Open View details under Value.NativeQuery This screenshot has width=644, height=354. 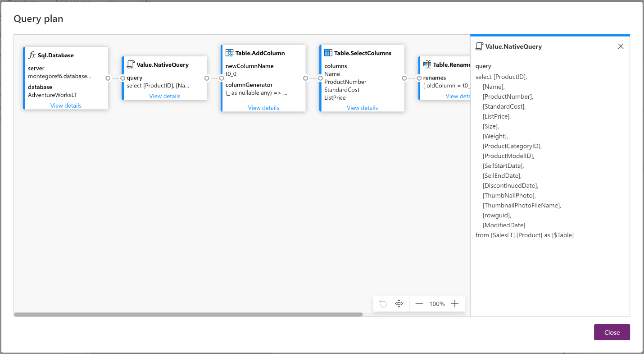(x=164, y=96)
